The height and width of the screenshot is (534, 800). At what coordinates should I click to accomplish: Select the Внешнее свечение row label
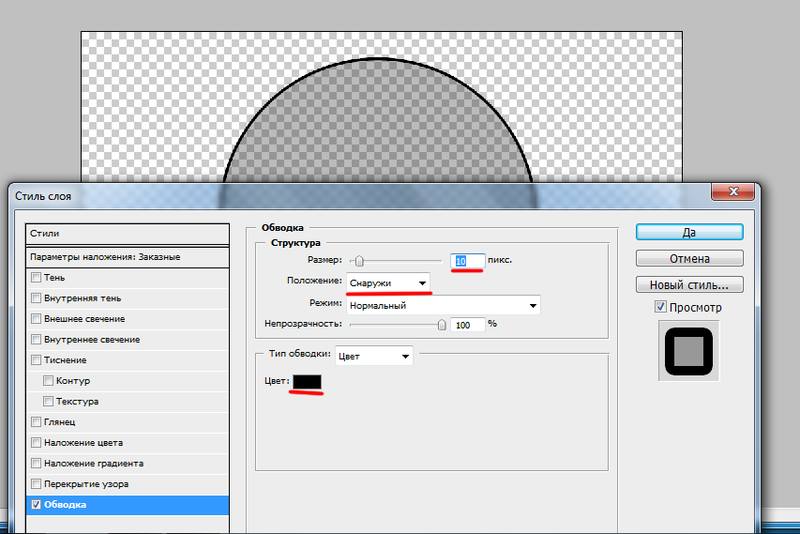coord(85,319)
